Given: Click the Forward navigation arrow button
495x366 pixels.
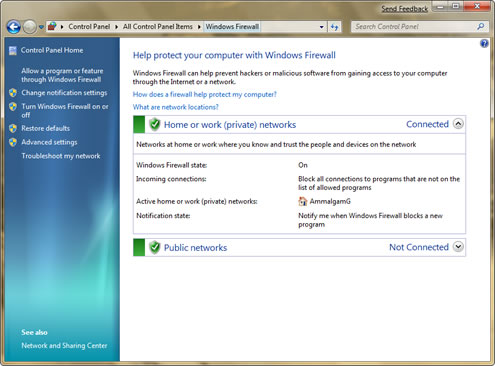Looking at the screenshot, I should point(29,27).
